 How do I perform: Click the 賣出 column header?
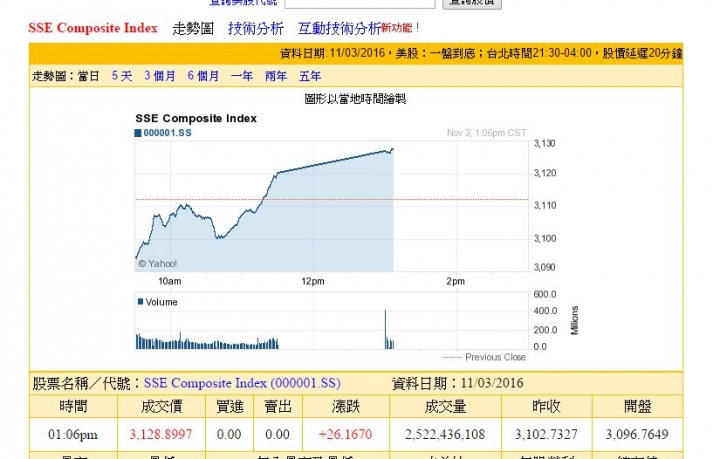click(x=277, y=406)
